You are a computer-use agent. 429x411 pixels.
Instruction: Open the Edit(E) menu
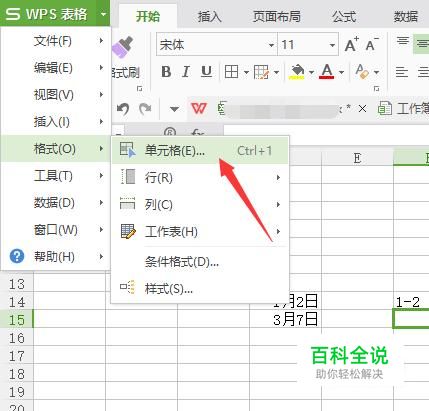point(56,68)
